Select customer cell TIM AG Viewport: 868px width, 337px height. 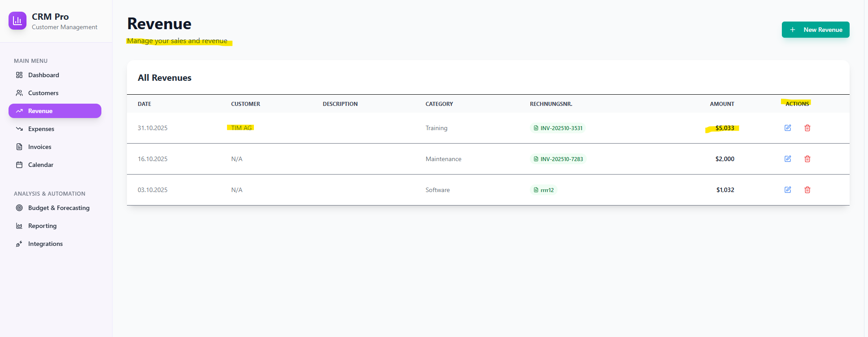point(241,128)
